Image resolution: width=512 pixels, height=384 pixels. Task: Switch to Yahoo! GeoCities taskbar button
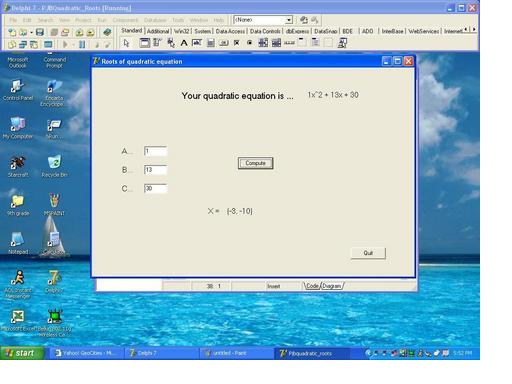coord(87,353)
